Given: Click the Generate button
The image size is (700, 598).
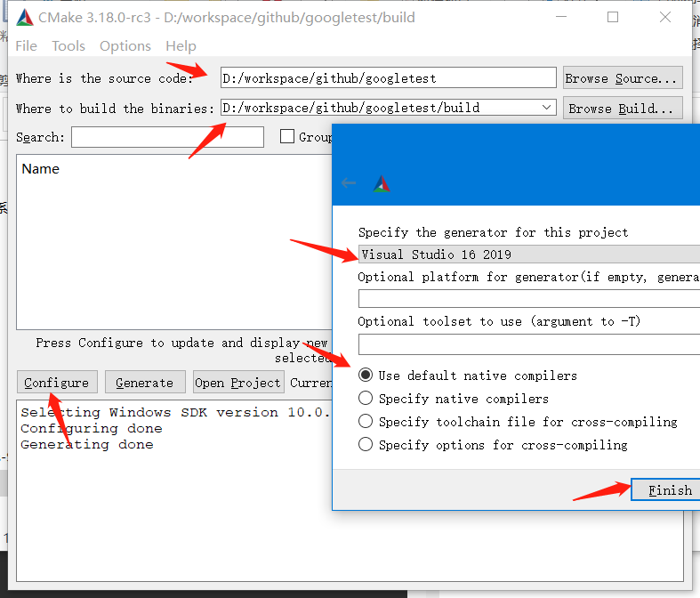Looking at the screenshot, I should pyautogui.click(x=145, y=383).
